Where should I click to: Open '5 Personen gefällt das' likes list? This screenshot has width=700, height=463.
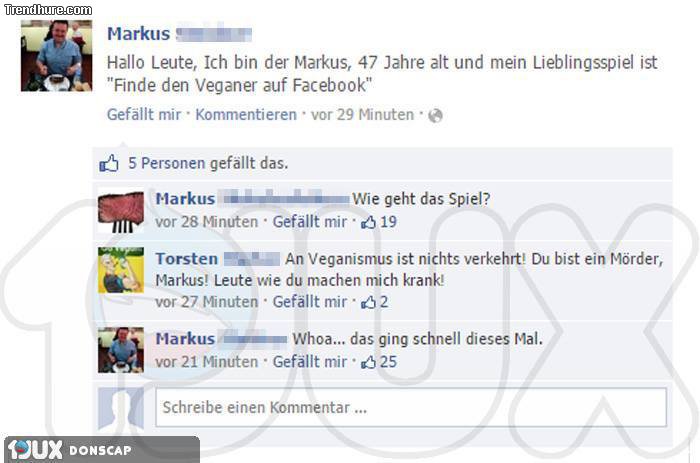pos(208,163)
